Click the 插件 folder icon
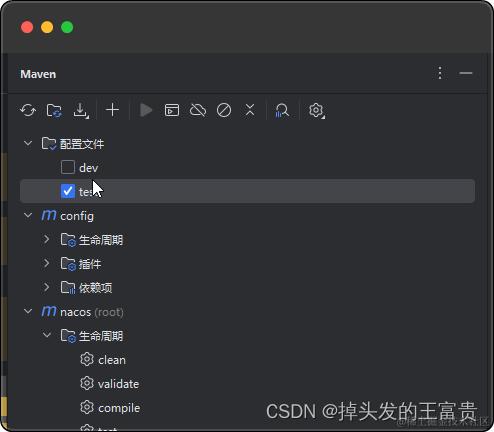This screenshot has width=494, height=432. (68, 264)
